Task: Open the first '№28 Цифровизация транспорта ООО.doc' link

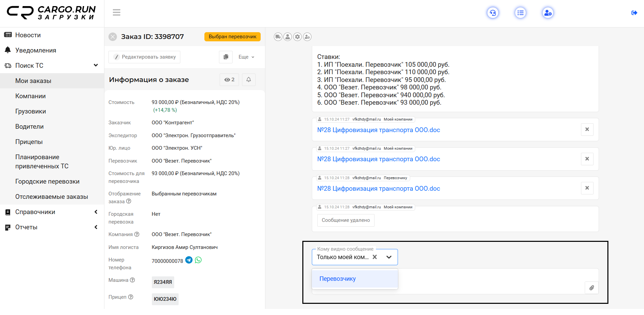Action: point(378,130)
